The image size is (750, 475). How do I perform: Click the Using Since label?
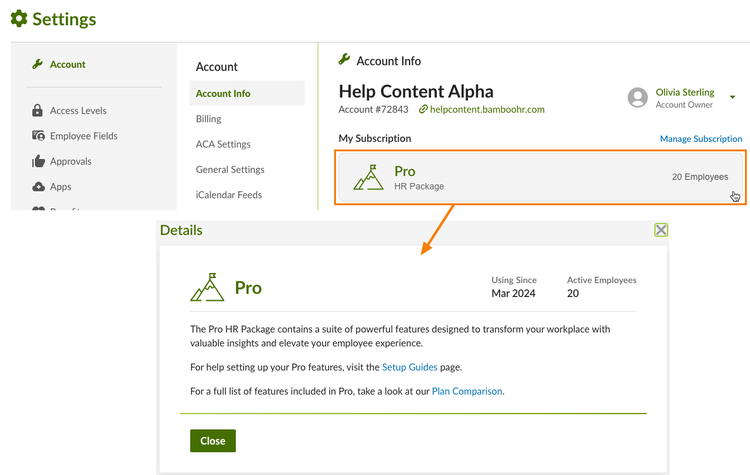click(x=514, y=280)
